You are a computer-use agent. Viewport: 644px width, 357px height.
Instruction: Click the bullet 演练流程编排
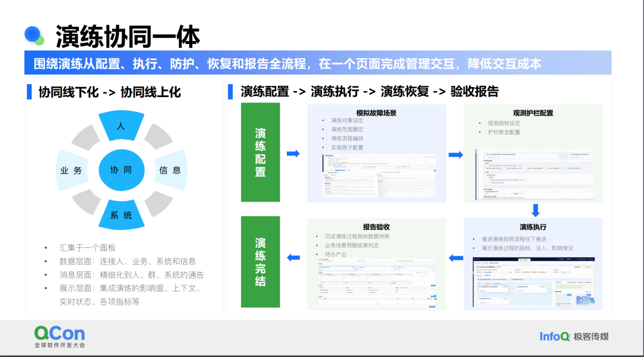click(347, 138)
